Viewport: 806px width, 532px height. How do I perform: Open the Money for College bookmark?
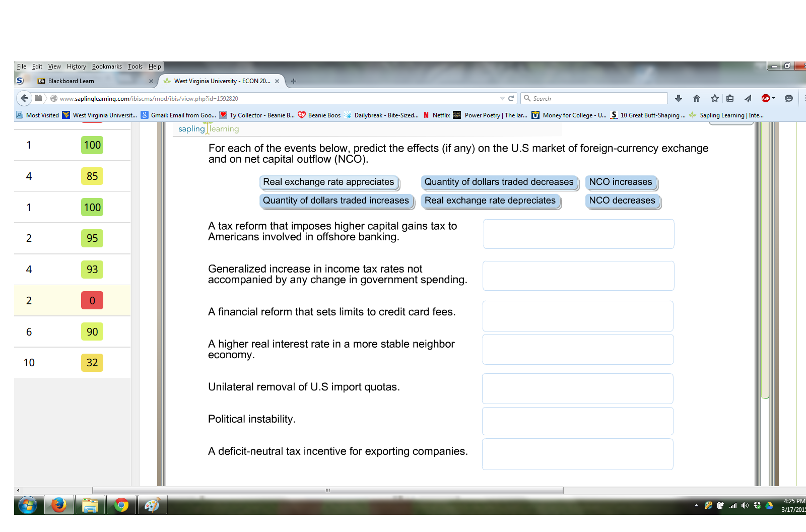point(569,115)
